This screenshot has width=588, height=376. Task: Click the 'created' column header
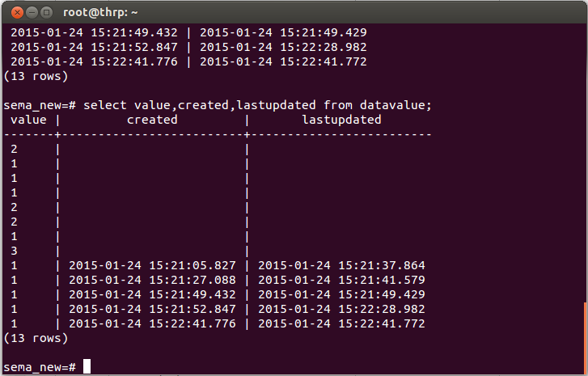tap(152, 120)
